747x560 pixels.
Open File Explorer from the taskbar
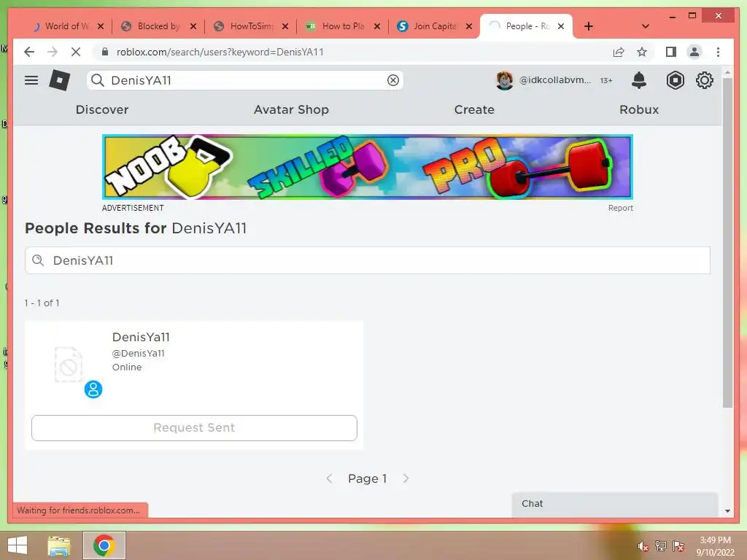(x=59, y=545)
